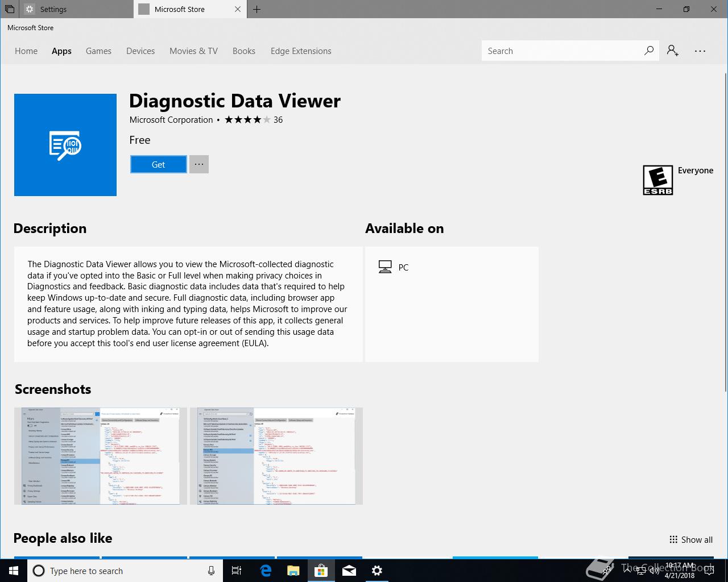Open Edge Extensions section
This screenshot has width=728, height=582.
click(301, 51)
